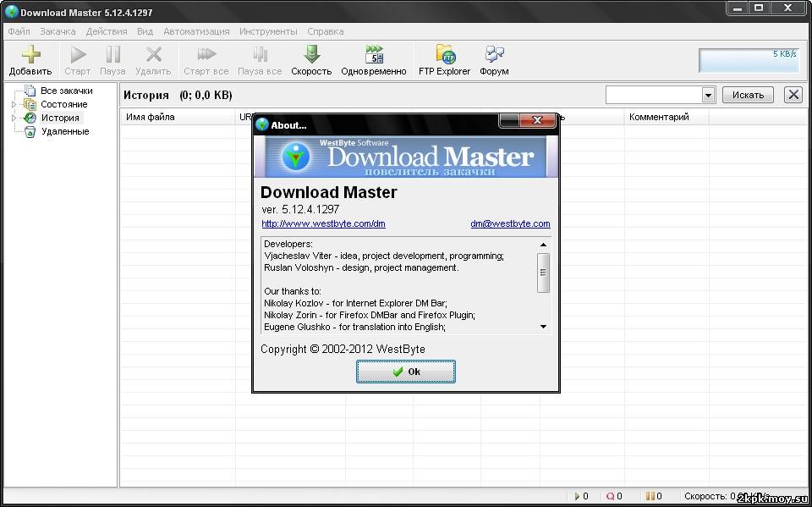Click the Комментарий column header
This screenshot has height=507, width=812.
(x=659, y=117)
